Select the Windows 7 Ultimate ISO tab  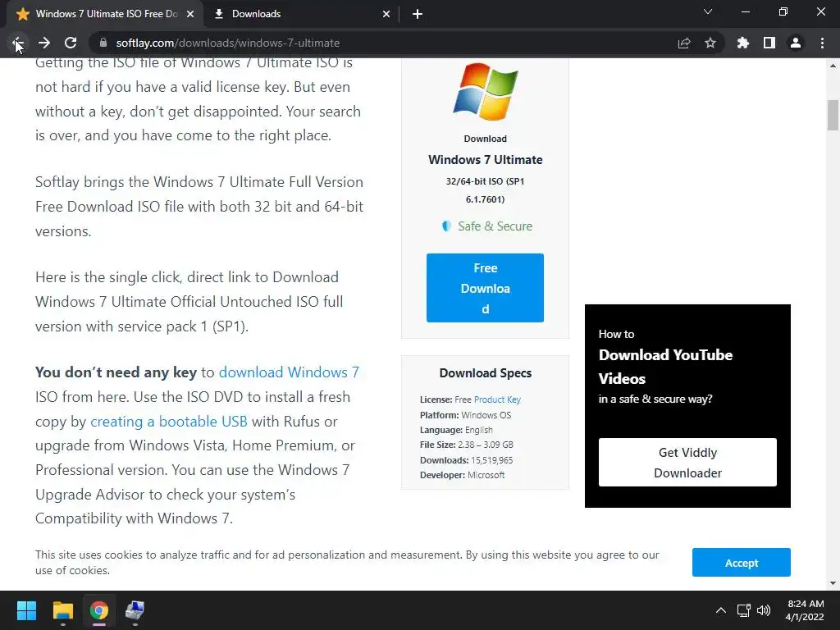[x=105, y=14]
